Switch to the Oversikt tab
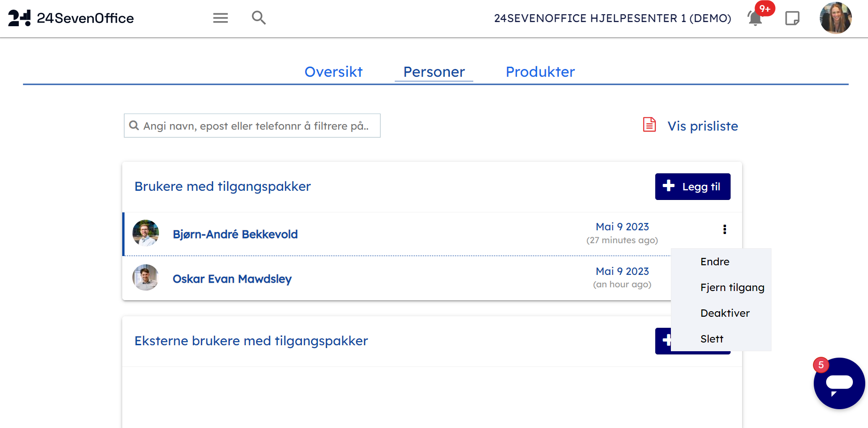The image size is (868, 428). coord(333,72)
